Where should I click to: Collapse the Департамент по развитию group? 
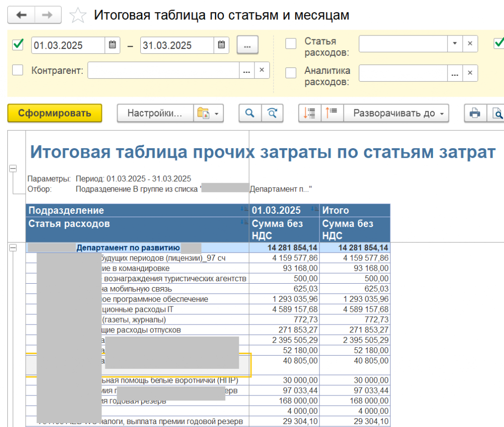13,248
